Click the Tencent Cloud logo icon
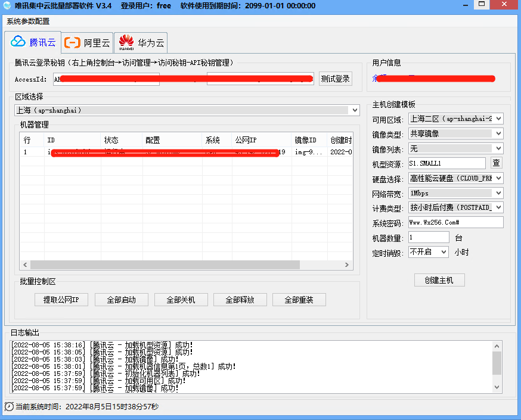The width and height of the screenshot is (521, 420). [x=18, y=42]
